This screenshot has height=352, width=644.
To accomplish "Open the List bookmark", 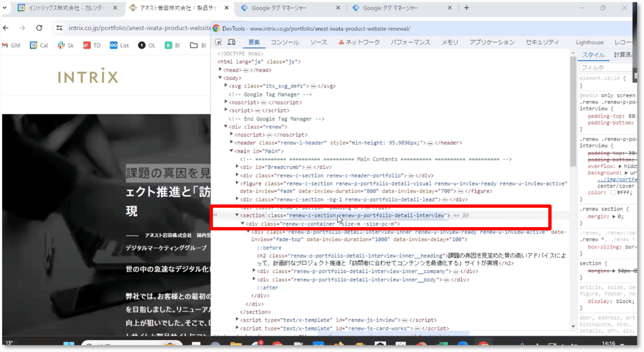I will tap(119, 45).
